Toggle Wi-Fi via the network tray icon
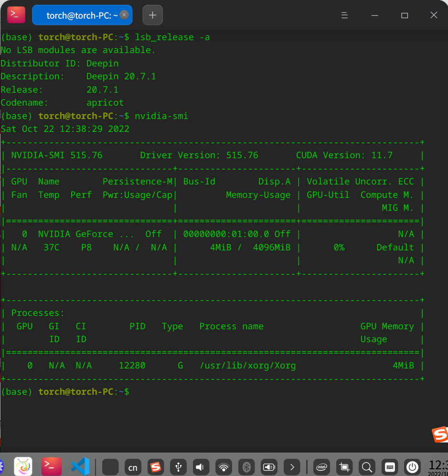Image resolution: width=448 pixels, height=476 pixels. tap(224, 467)
